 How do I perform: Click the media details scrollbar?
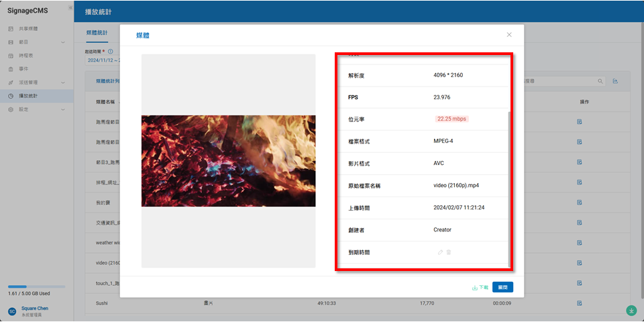click(x=509, y=189)
